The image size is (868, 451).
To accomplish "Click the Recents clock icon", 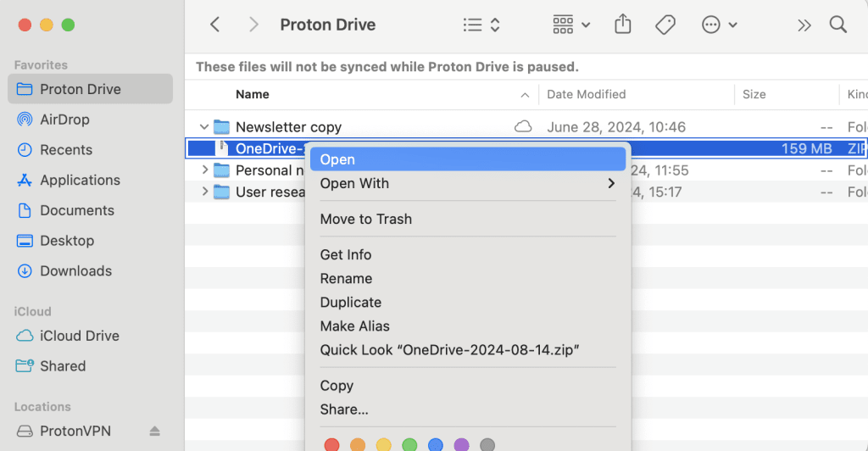I will (x=25, y=150).
